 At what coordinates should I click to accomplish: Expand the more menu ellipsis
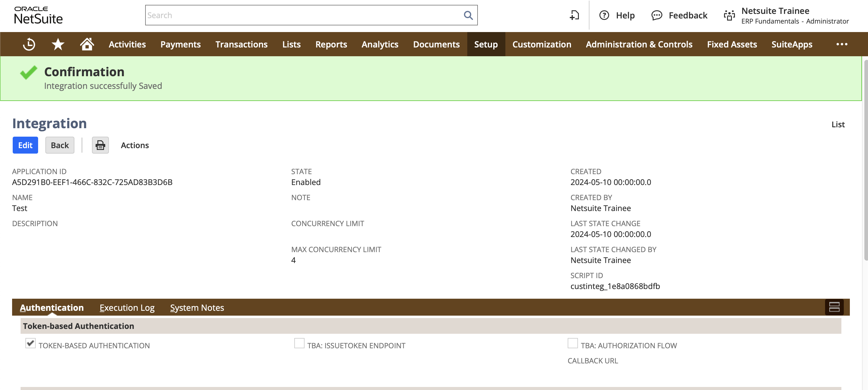(841, 44)
